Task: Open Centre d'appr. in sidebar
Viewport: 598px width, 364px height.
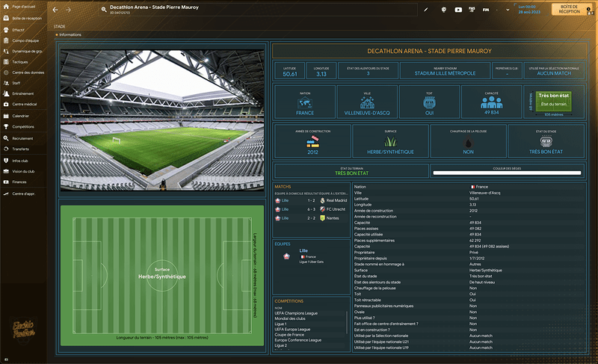Action: 23,194
